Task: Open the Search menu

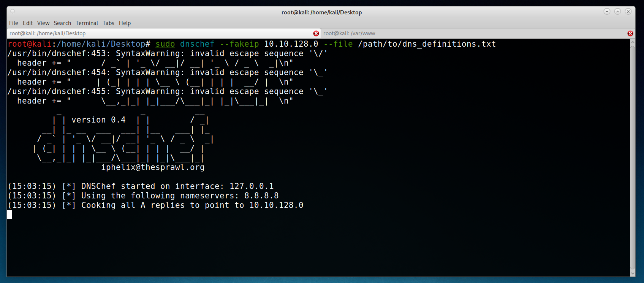Action: (62, 23)
